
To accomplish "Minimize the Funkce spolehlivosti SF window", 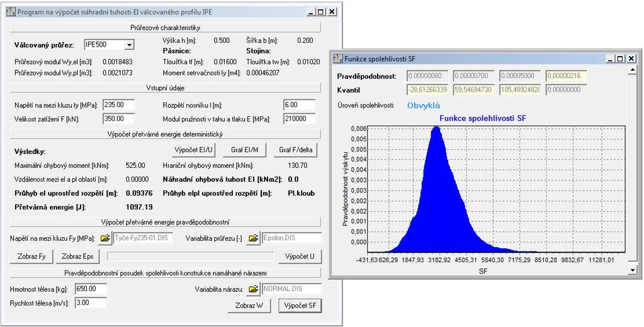I will click(x=611, y=58).
